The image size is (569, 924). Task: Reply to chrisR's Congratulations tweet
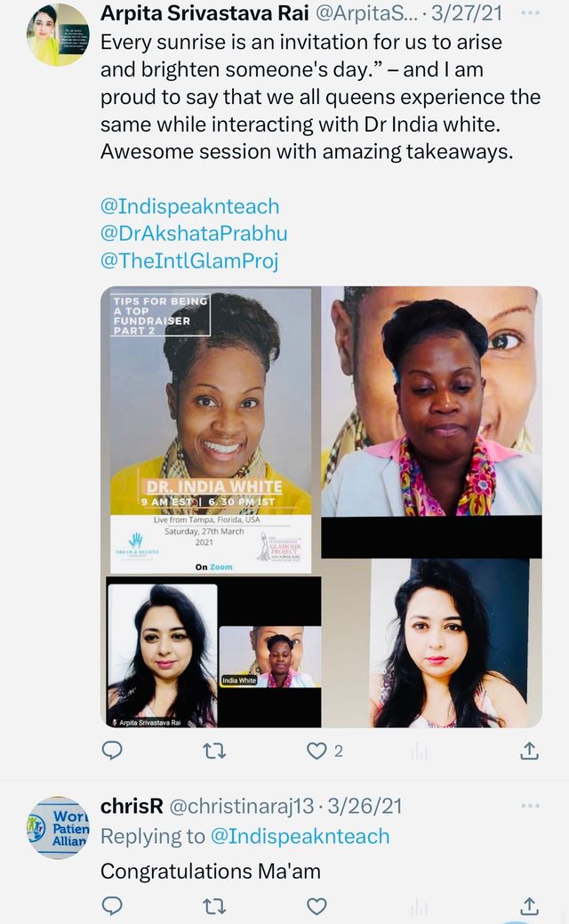coord(112,905)
